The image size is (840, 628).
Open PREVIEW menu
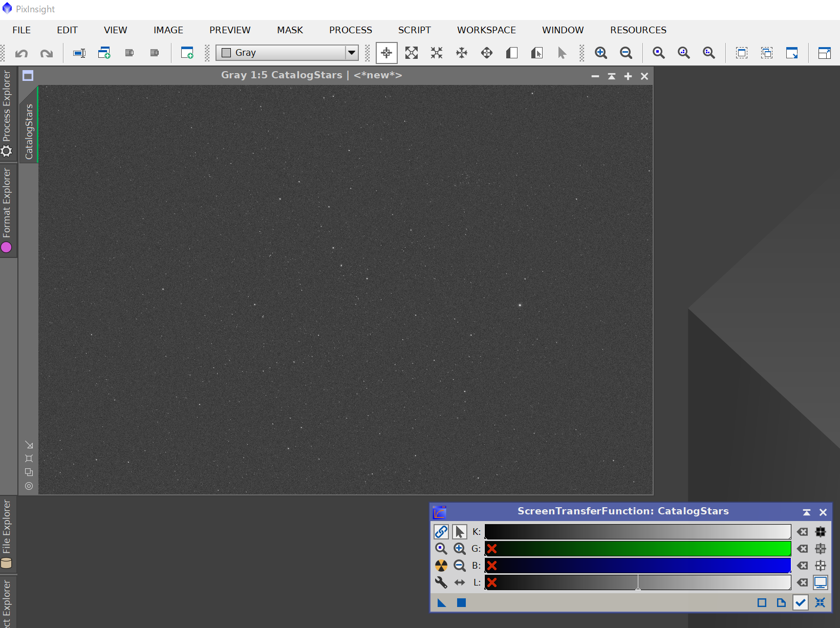coord(230,30)
